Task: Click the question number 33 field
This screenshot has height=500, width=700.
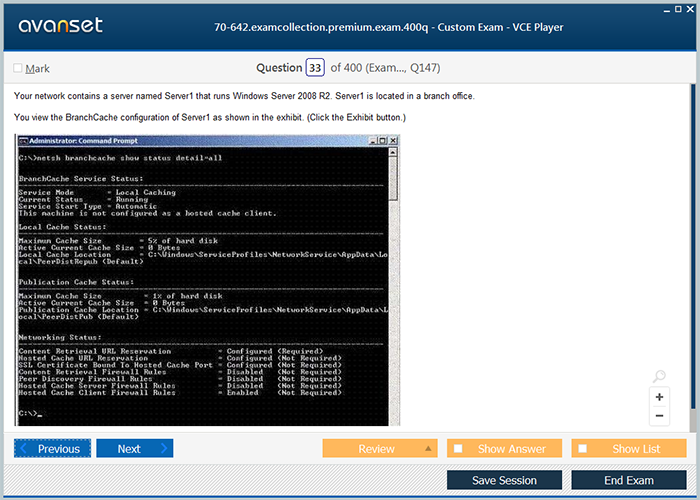Action: pos(315,68)
